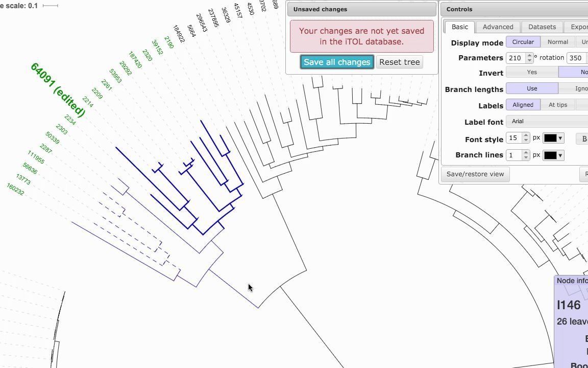Viewport: 588px width, 368px height.
Task: Select Circular display mode
Action: (x=523, y=42)
